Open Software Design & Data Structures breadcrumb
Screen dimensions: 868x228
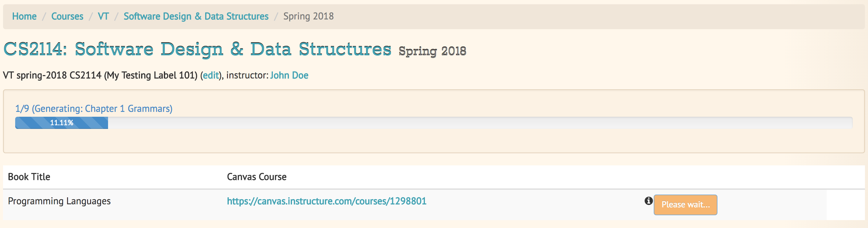tap(196, 16)
